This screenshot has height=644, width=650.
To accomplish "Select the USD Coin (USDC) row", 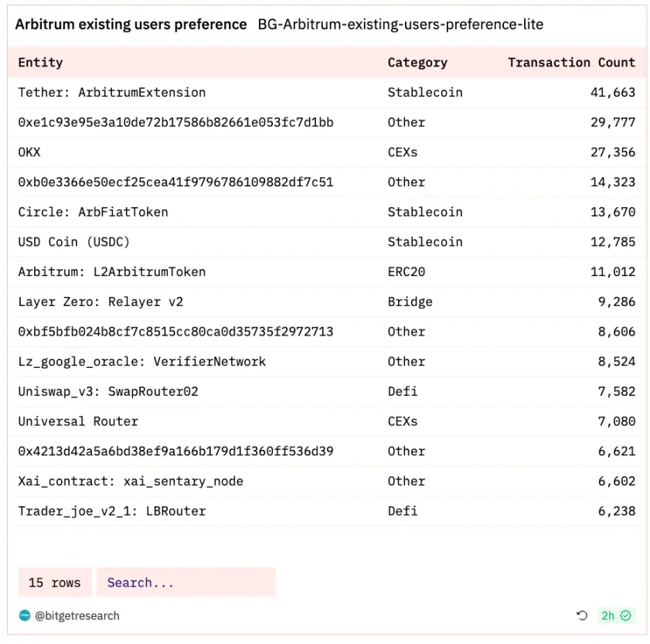I will (x=74, y=242).
